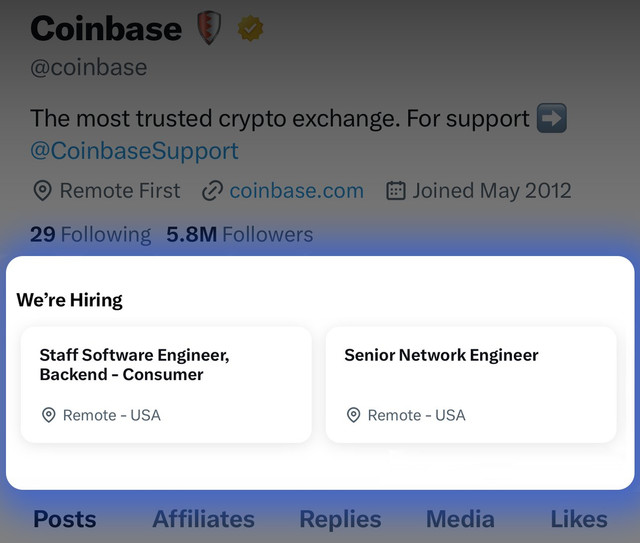Visit the coinbase.com website link
Image resolution: width=640 pixels, height=543 pixels.
(x=296, y=191)
